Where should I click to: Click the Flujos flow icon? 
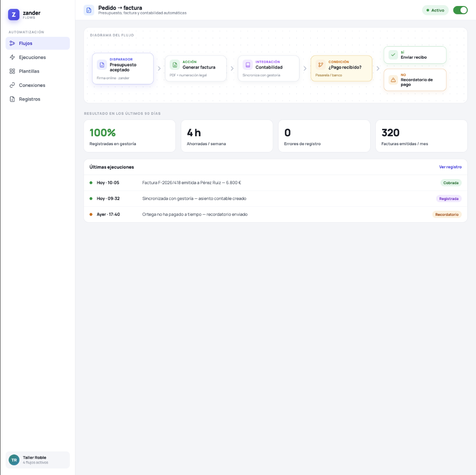pyautogui.click(x=12, y=43)
